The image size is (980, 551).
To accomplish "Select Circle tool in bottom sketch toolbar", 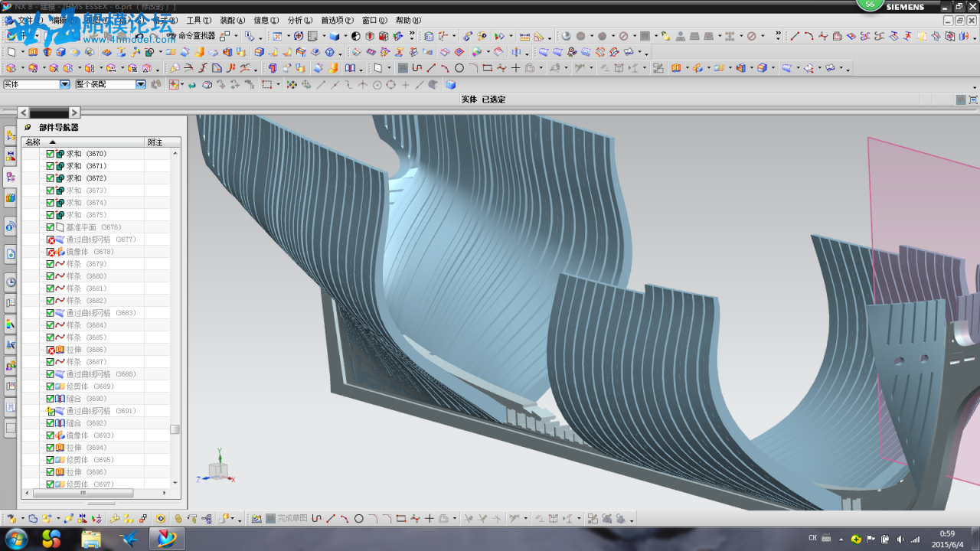I will click(358, 518).
